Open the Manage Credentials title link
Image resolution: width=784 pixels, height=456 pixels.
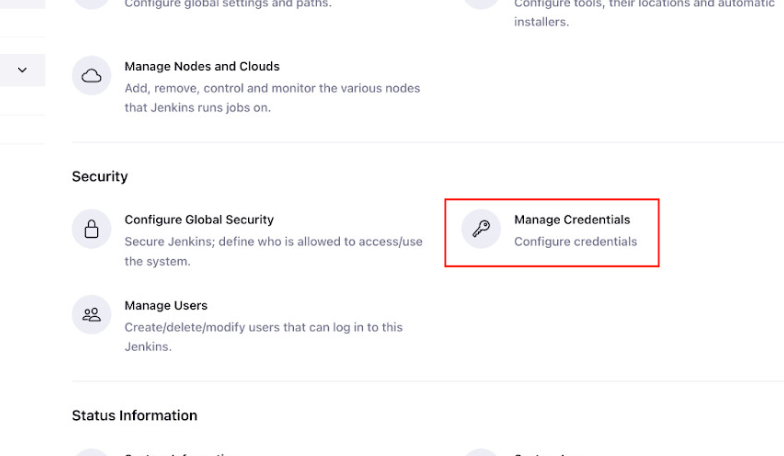point(572,220)
